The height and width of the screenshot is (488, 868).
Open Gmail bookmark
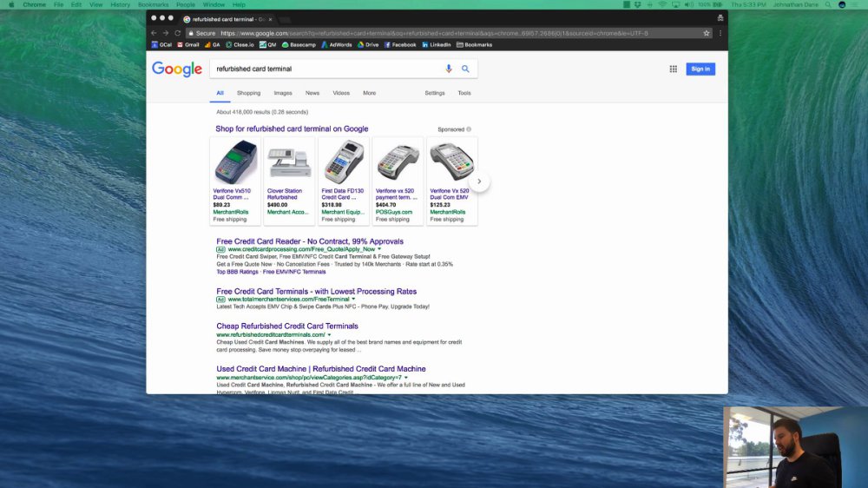coord(188,45)
